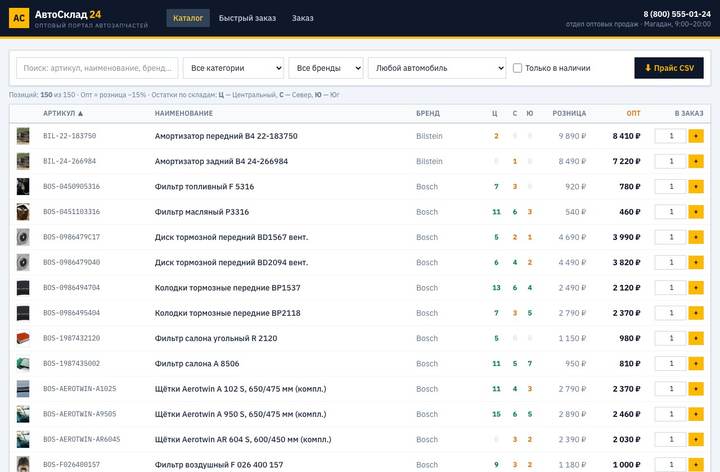720x472 pixels.
Task: Add Колодки тормозные BP1537 to order
Action: pos(696,287)
